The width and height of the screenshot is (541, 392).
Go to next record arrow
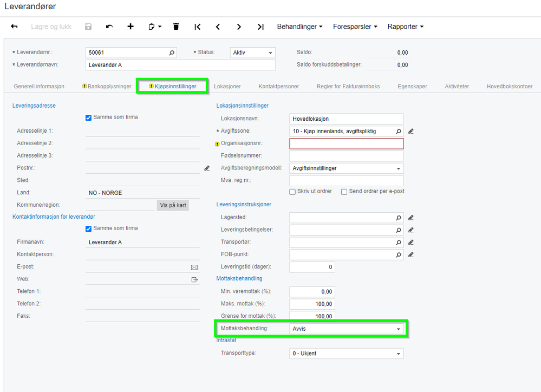coord(239,27)
